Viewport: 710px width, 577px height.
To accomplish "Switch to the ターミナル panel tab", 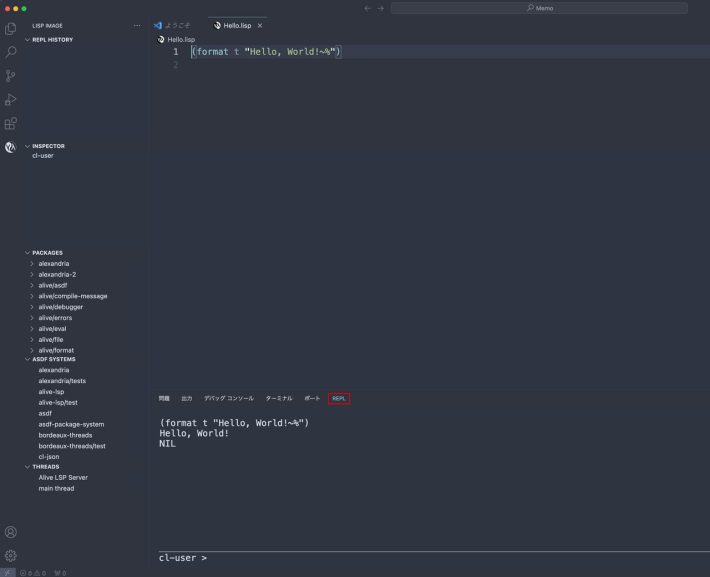I will click(x=278, y=399).
